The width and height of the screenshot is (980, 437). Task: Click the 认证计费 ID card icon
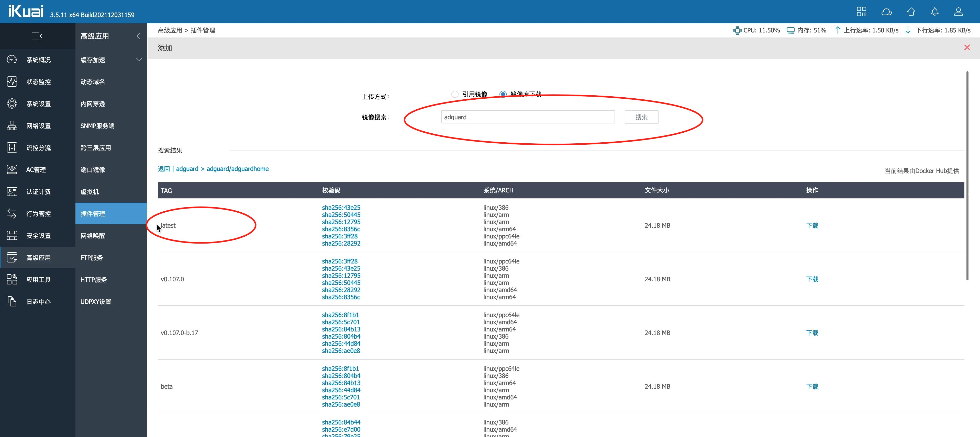coord(12,191)
